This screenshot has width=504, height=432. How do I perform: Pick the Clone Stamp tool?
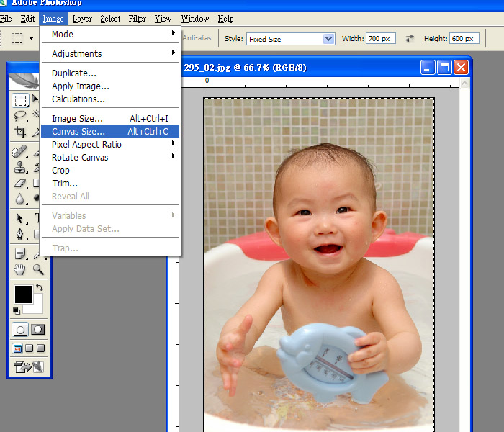click(x=20, y=168)
